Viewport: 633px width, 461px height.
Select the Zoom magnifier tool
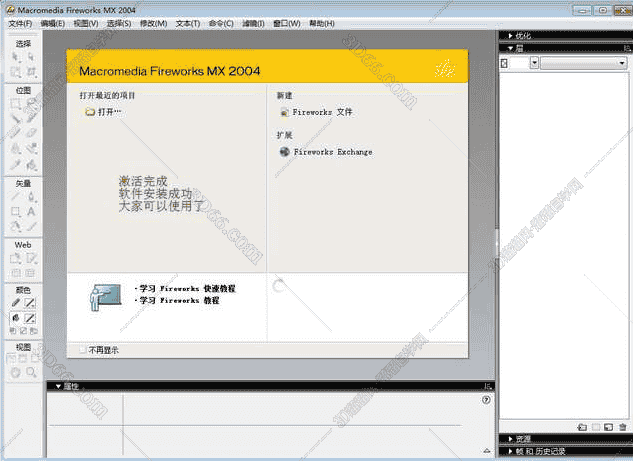(32, 373)
